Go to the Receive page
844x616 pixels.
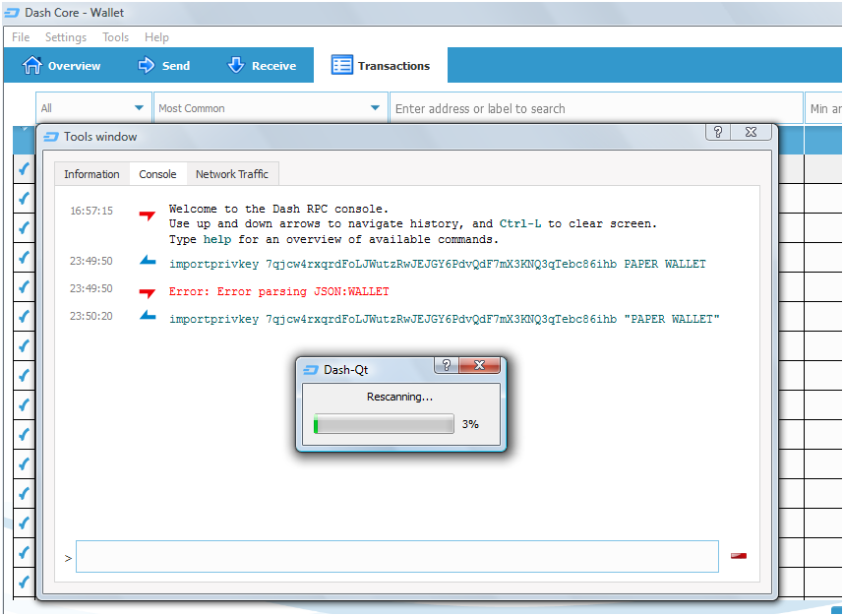coord(262,65)
